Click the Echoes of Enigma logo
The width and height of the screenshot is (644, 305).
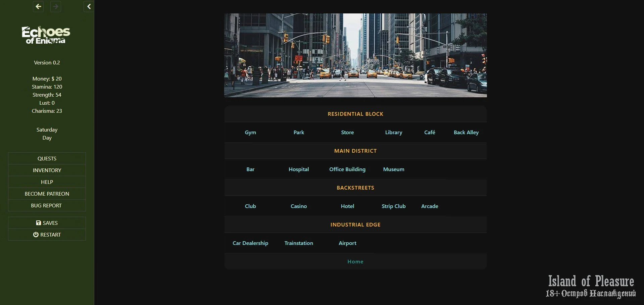46,35
